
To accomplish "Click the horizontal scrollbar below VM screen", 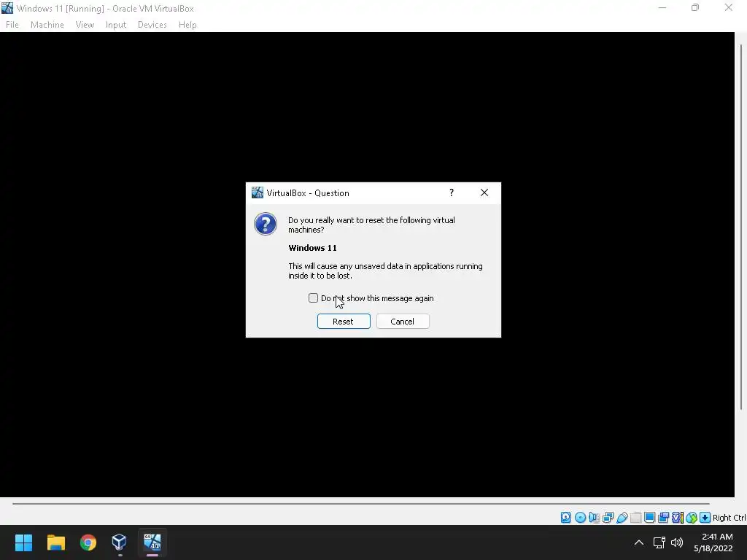I will pos(360,503).
